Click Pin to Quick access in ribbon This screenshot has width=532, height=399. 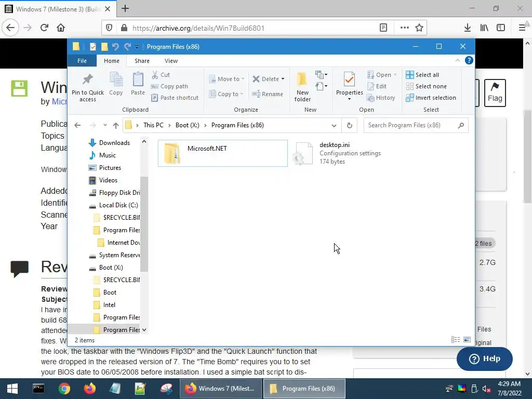click(x=87, y=87)
